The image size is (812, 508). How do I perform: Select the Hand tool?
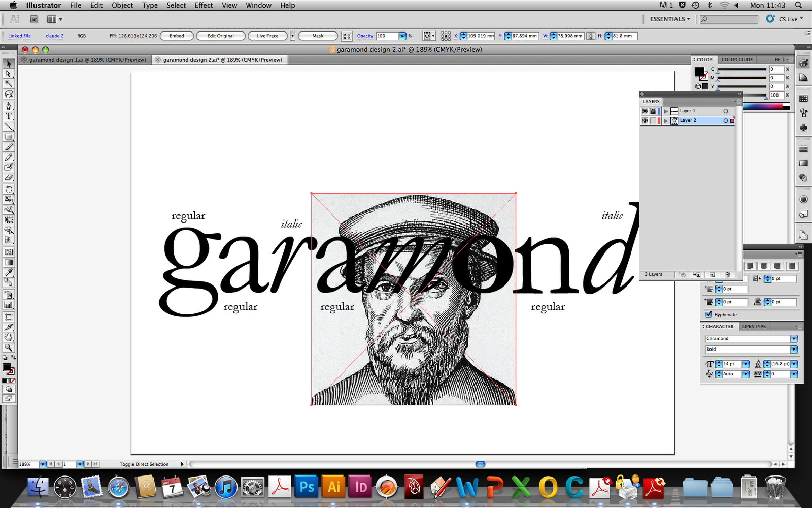[x=9, y=337]
